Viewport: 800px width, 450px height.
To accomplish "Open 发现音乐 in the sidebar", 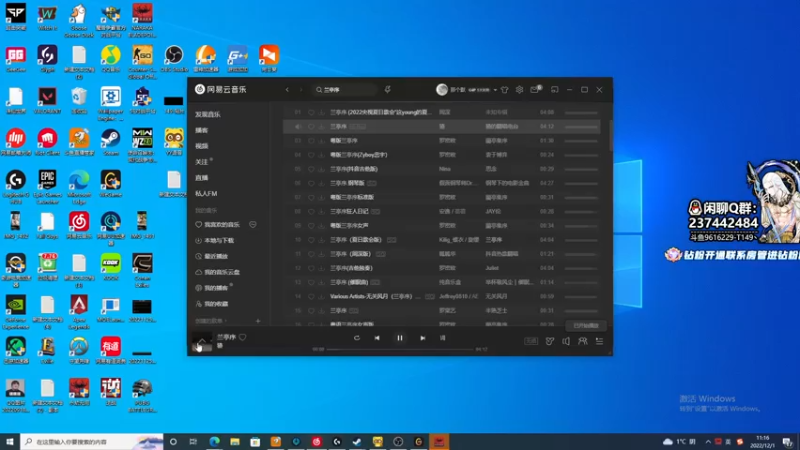I will (208, 114).
